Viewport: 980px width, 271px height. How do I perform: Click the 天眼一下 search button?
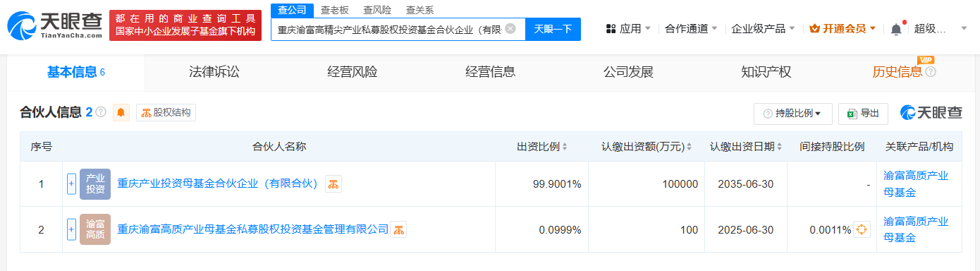point(553,29)
